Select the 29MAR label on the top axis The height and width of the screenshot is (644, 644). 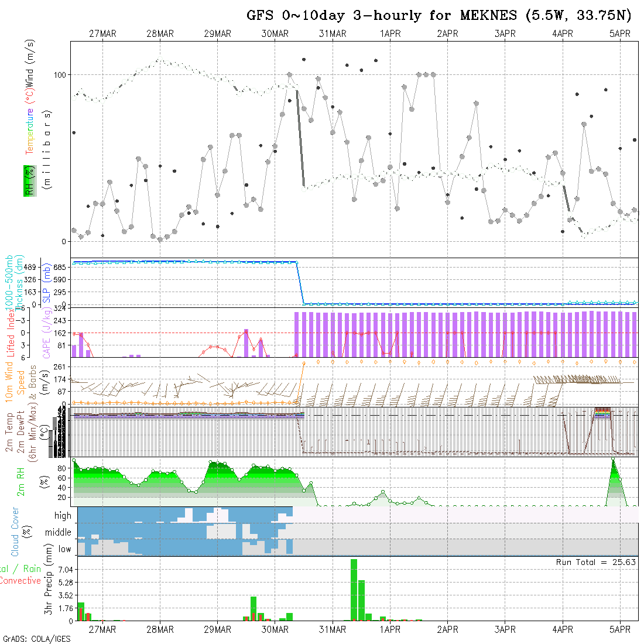pos(217,34)
